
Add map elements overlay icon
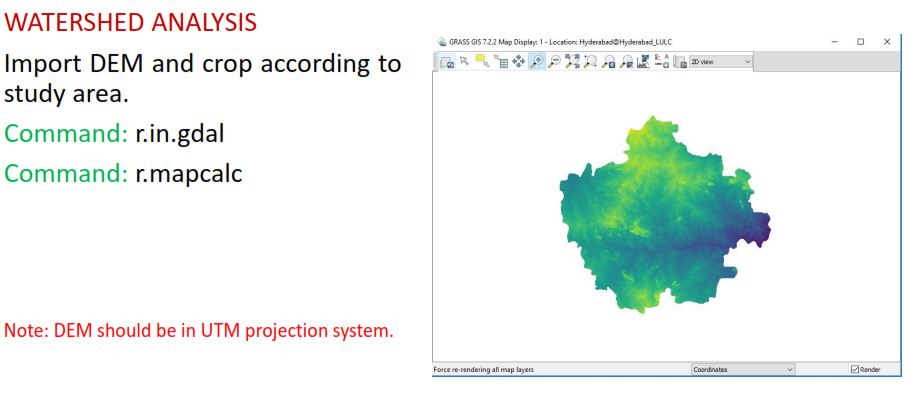[x=661, y=62]
